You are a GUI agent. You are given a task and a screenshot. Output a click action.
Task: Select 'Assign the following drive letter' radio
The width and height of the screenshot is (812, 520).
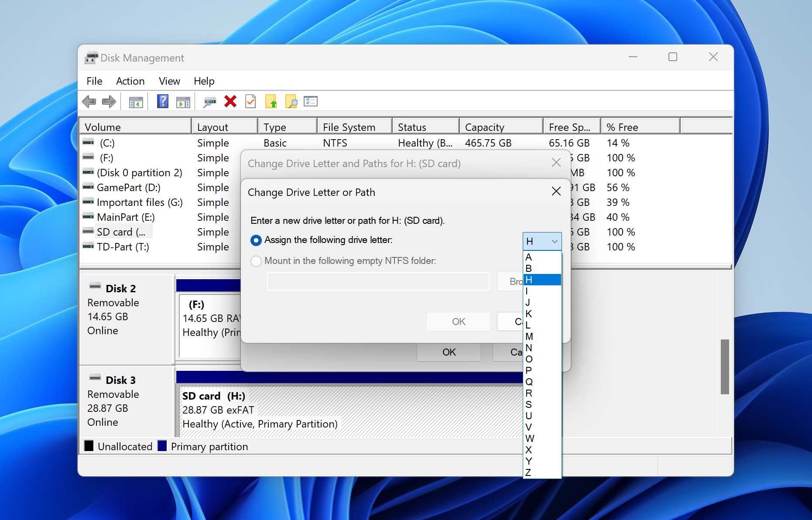(256, 240)
